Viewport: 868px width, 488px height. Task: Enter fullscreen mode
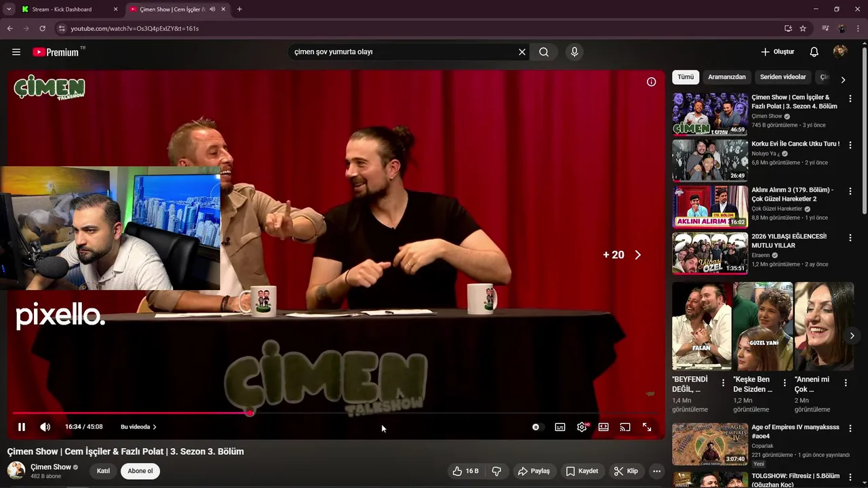647,427
